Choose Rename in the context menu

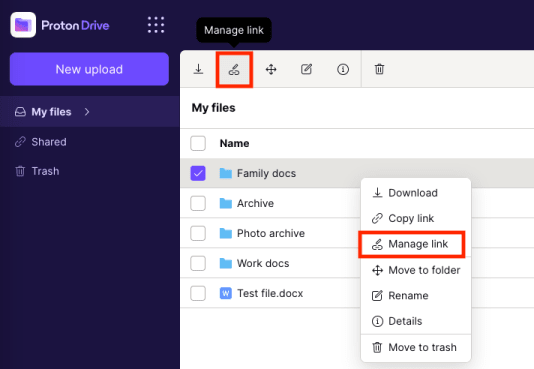pyautogui.click(x=416, y=295)
